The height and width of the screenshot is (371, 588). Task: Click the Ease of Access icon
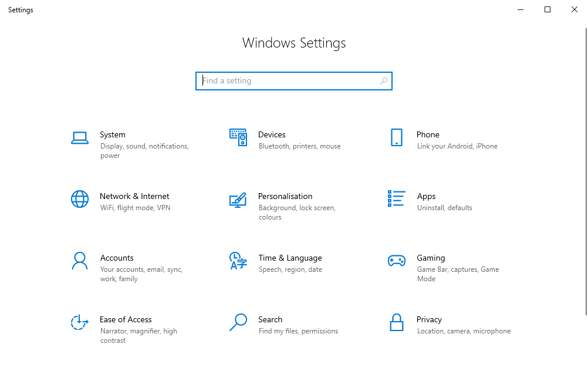[x=79, y=322]
